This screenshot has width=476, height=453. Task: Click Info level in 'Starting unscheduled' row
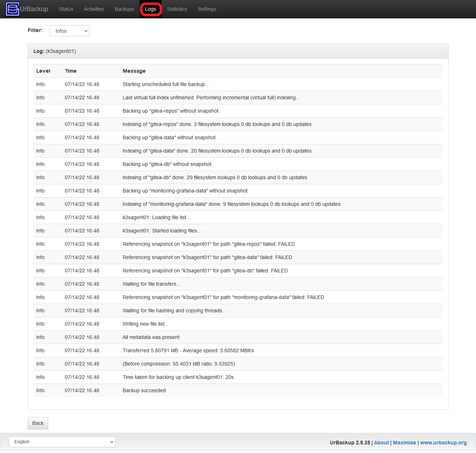(x=40, y=84)
